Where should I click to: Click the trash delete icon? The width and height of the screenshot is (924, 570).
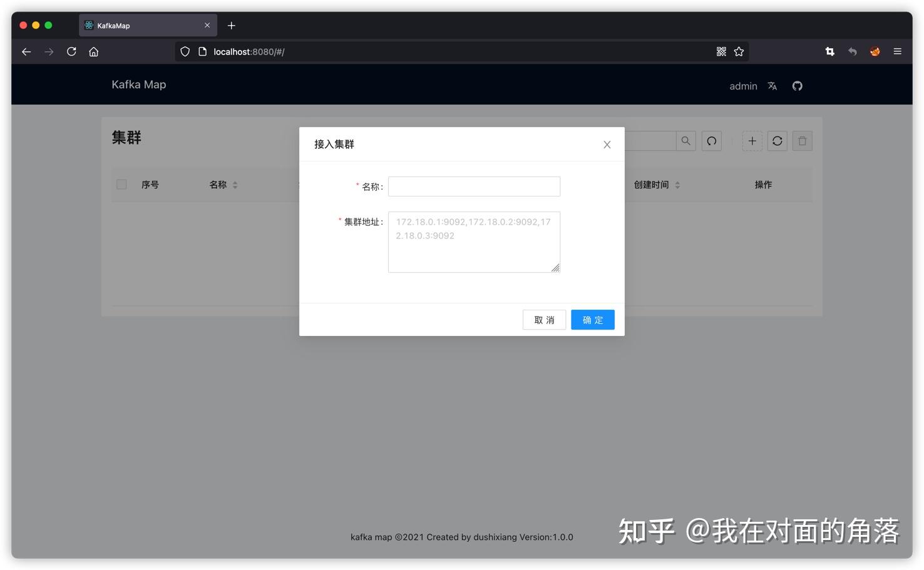point(802,141)
